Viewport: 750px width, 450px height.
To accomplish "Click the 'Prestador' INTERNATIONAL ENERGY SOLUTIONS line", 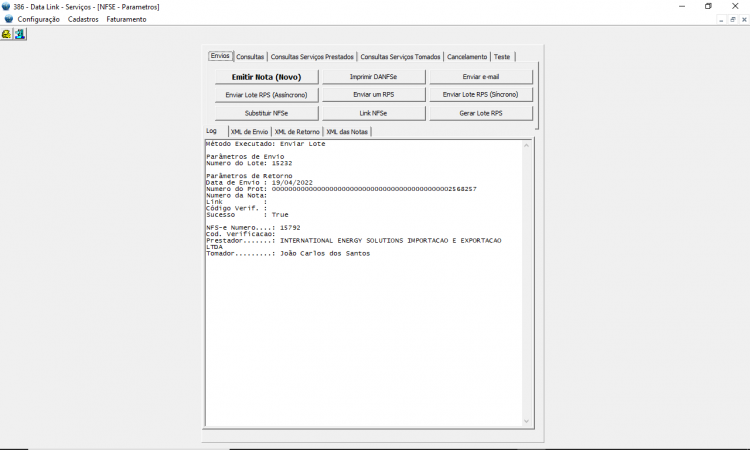I will (354, 241).
